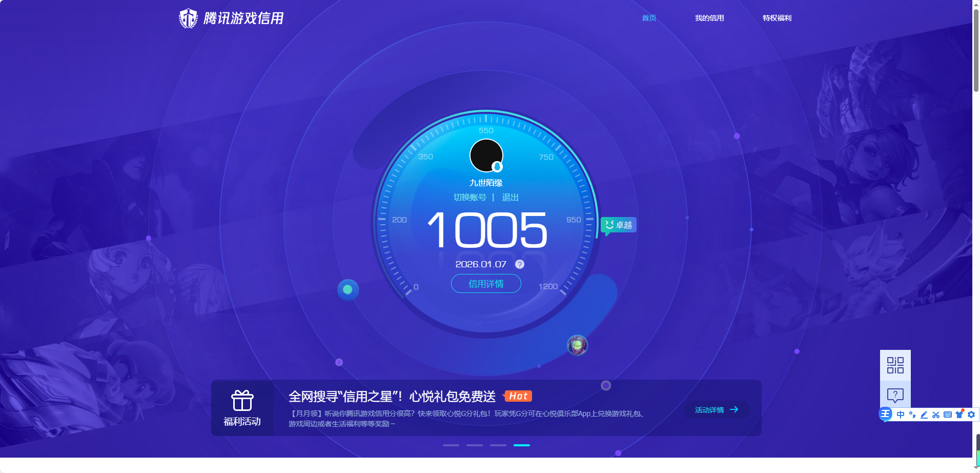
Task: Go to the 特权福利 nav item
Action: [777, 18]
